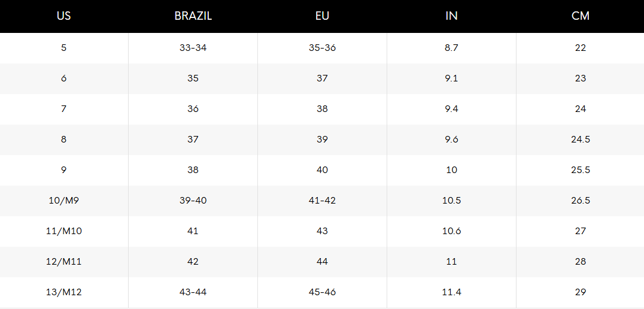Click the 11.4 inches cell

click(451, 292)
